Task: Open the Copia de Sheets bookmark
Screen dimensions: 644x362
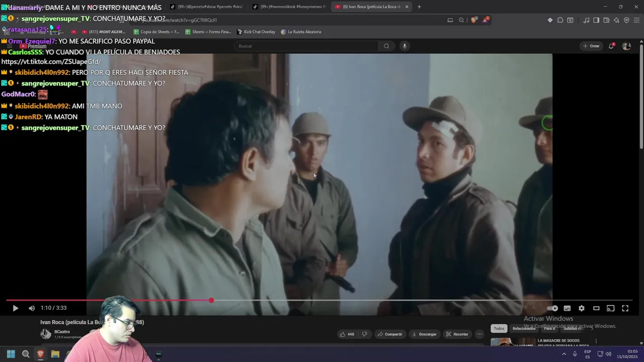Action: point(156,32)
